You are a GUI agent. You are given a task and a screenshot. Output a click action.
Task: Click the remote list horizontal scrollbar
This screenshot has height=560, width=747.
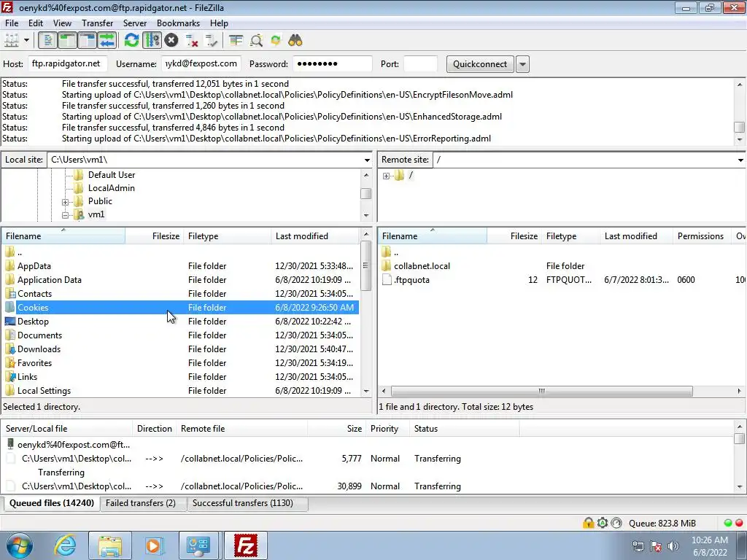pos(542,391)
